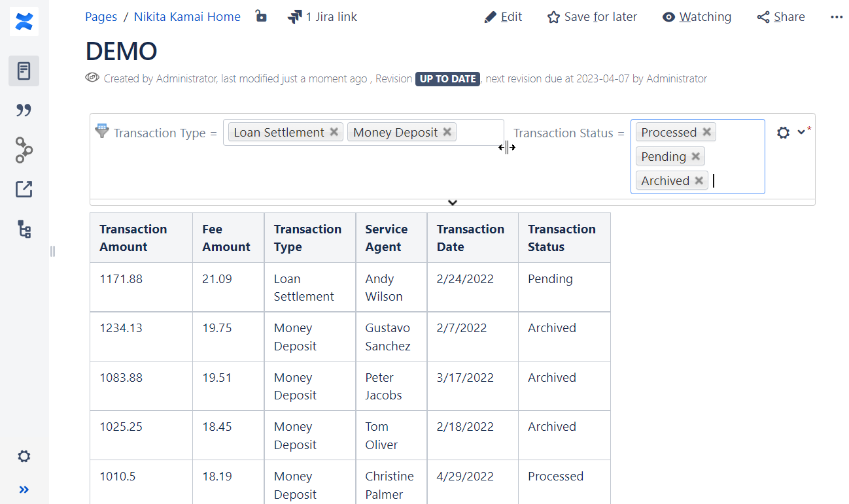Click the external link shortcut icon
The height and width of the screenshot is (504, 849).
pyautogui.click(x=24, y=190)
